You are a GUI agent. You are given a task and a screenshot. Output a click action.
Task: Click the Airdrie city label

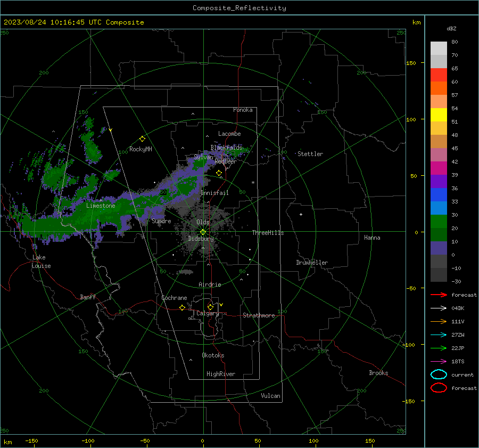(x=210, y=284)
